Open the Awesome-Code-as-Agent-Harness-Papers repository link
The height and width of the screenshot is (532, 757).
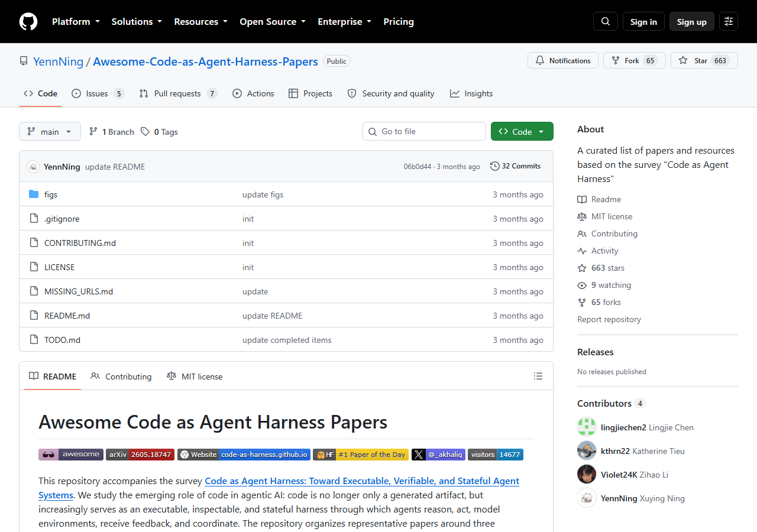(205, 61)
